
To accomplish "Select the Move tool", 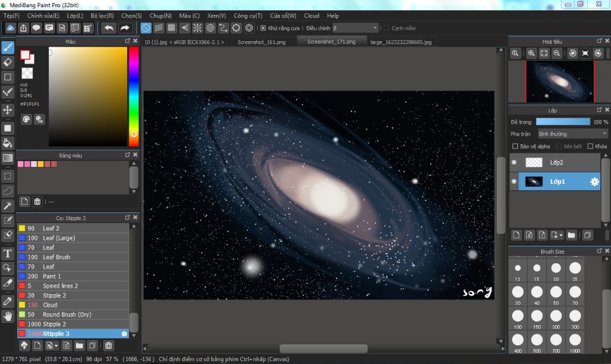I will [x=8, y=110].
